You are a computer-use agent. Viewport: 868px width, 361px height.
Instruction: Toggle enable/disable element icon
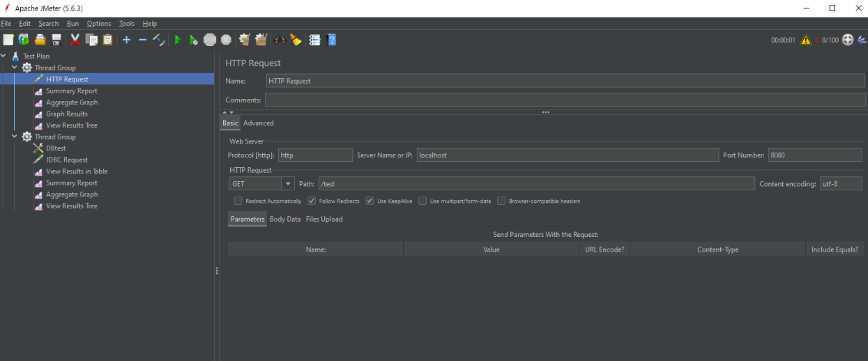(x=159, y=40)
